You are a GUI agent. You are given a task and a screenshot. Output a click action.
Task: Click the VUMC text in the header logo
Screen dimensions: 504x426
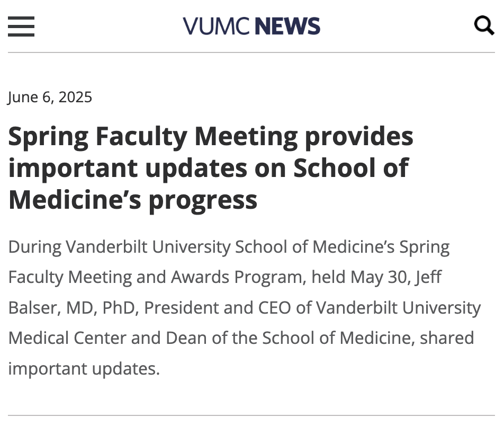tap(216, 26)
